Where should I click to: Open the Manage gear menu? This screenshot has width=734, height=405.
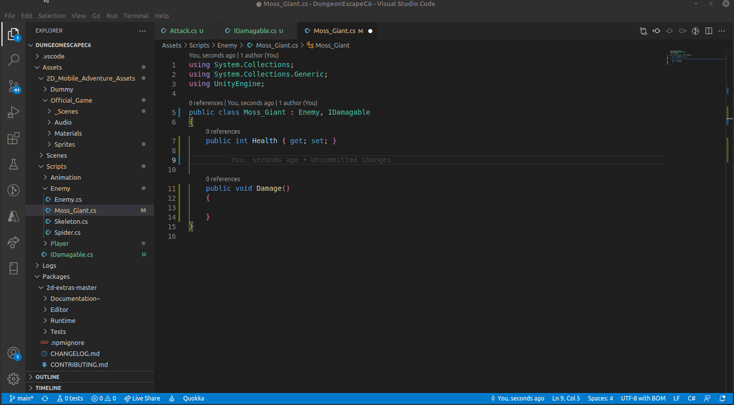(x=13, y=378)
